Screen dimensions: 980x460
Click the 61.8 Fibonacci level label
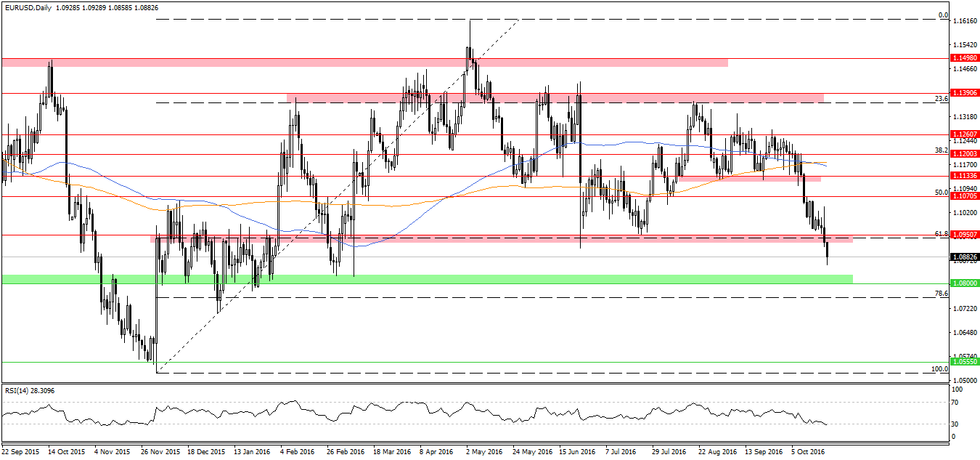(x=942, y=234)
